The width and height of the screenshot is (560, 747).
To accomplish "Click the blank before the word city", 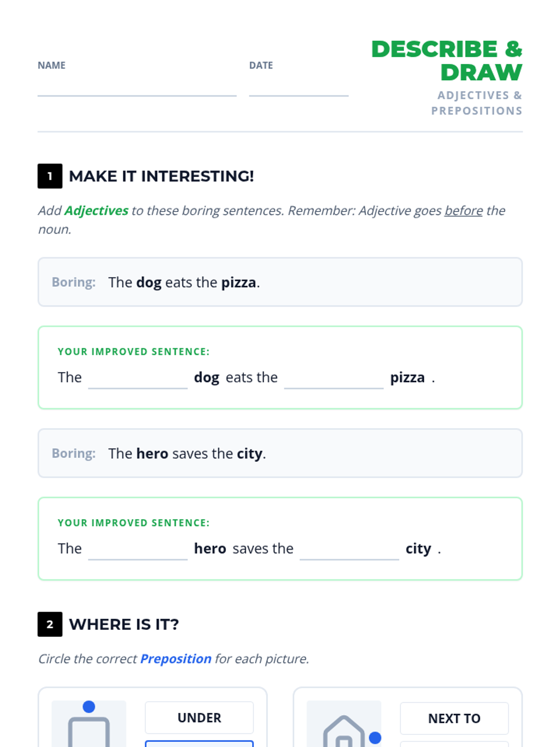I will click(349, 550).
